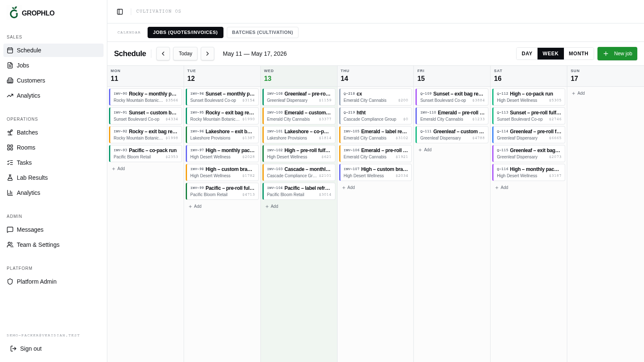The height and width of the screenshot is (362, 644).
Task: Click the Sign out arrow icon
Action: (x=13, y=349)
